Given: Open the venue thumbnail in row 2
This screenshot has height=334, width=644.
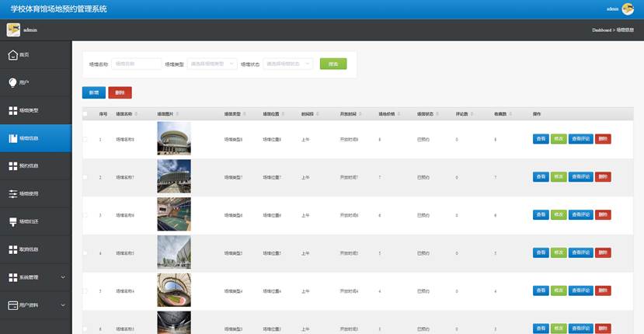Looking at the screenshot, I should click(174, 176).
